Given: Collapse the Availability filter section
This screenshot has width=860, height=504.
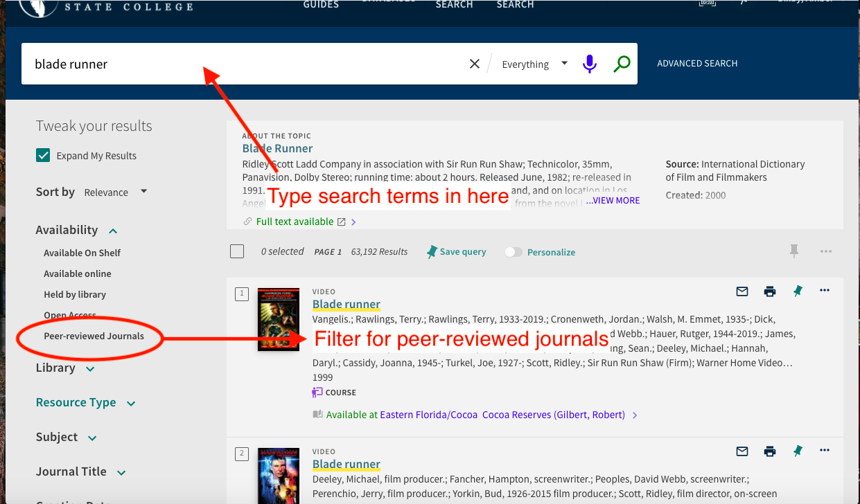Looking at the screenshot, I should coord(77,230).
